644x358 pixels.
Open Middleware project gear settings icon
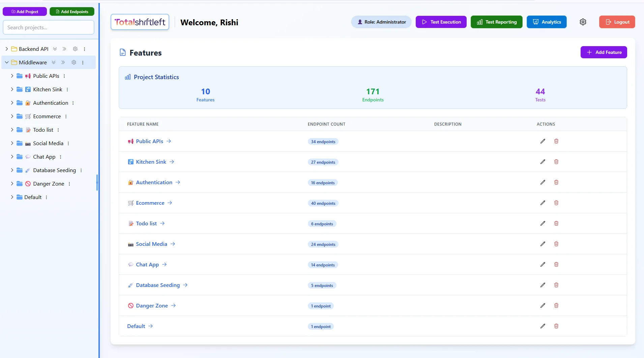(x=74, y=62)
